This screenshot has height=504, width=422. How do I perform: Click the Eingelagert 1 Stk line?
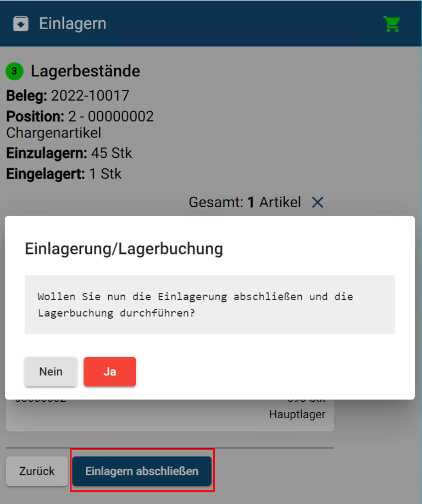click(64, 174)
